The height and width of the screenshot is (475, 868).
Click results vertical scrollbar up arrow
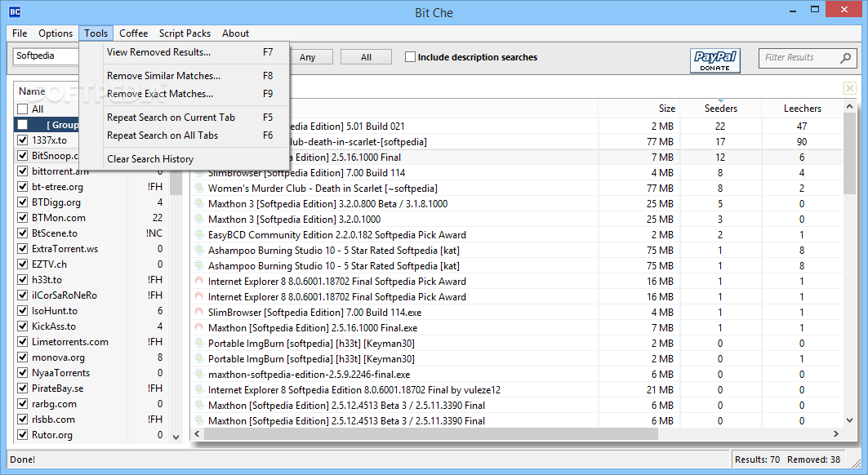click(850, 106)
